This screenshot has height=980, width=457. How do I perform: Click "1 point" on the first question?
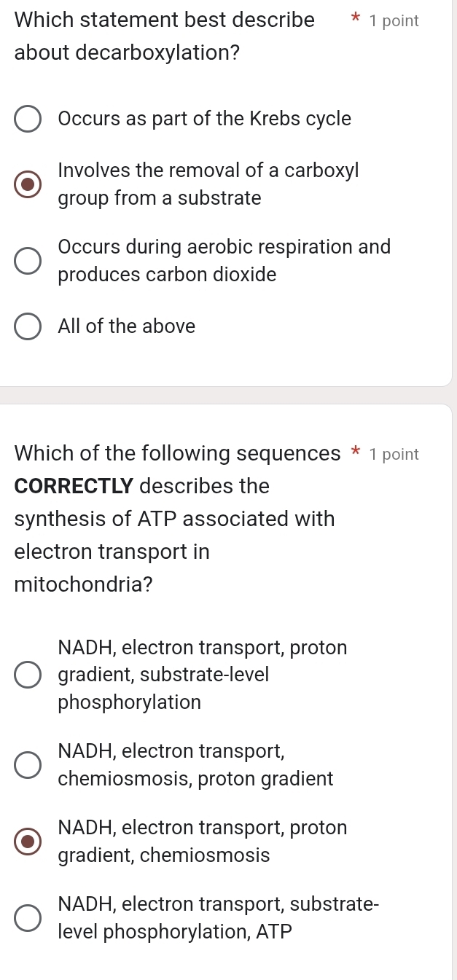click(394, 20)
